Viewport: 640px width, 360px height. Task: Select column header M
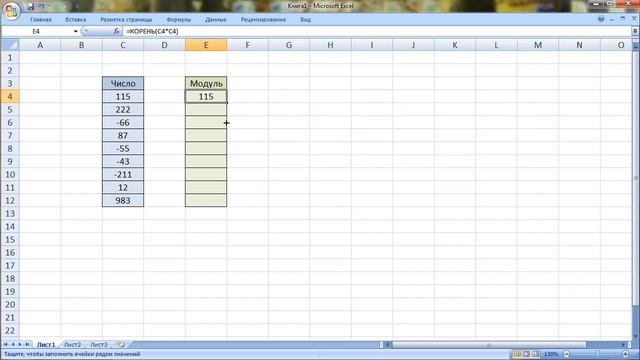[538, 45]
